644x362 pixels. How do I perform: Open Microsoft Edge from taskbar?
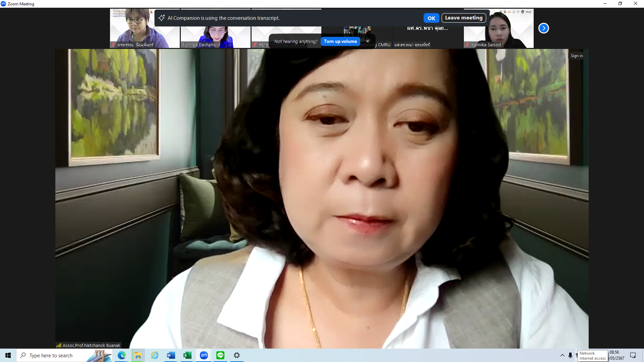coord(121,355)
